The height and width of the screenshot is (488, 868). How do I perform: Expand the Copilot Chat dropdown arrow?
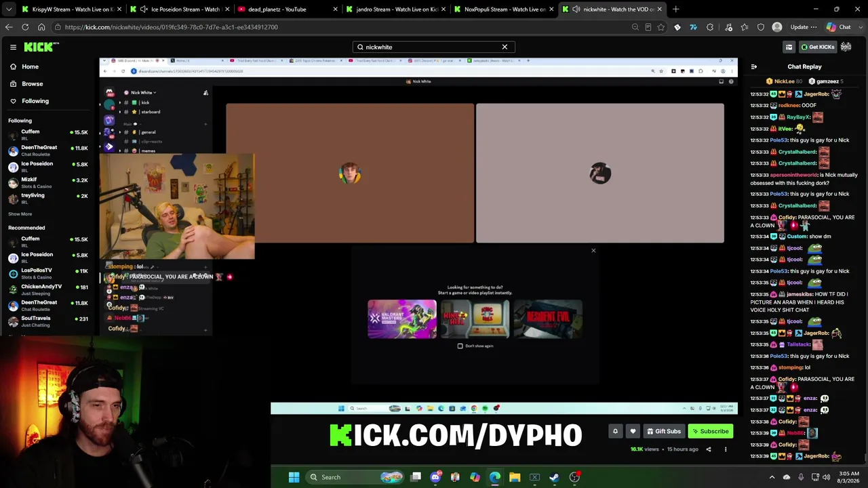(859, 27)
